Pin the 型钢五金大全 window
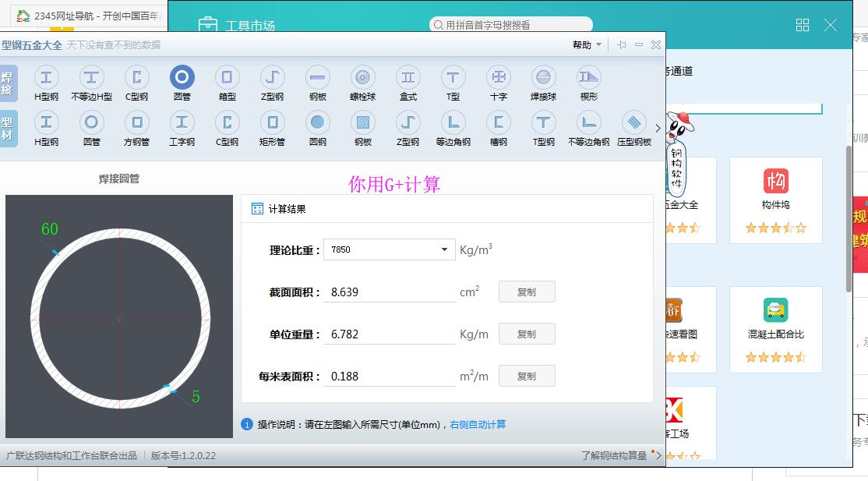Viewport: 868px width, 481px height. (x=622, y=45)
